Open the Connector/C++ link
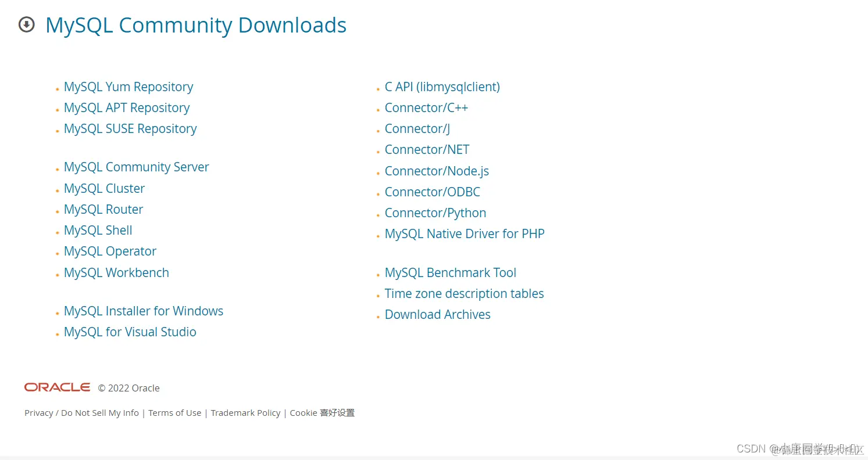868x460 pixels. pos(426,107)
